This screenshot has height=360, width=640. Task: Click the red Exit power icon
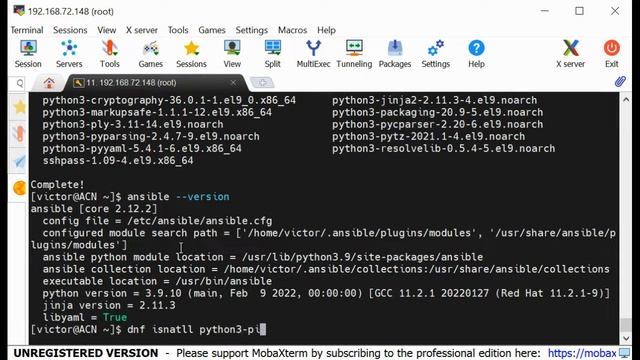(x=611, y=54)
